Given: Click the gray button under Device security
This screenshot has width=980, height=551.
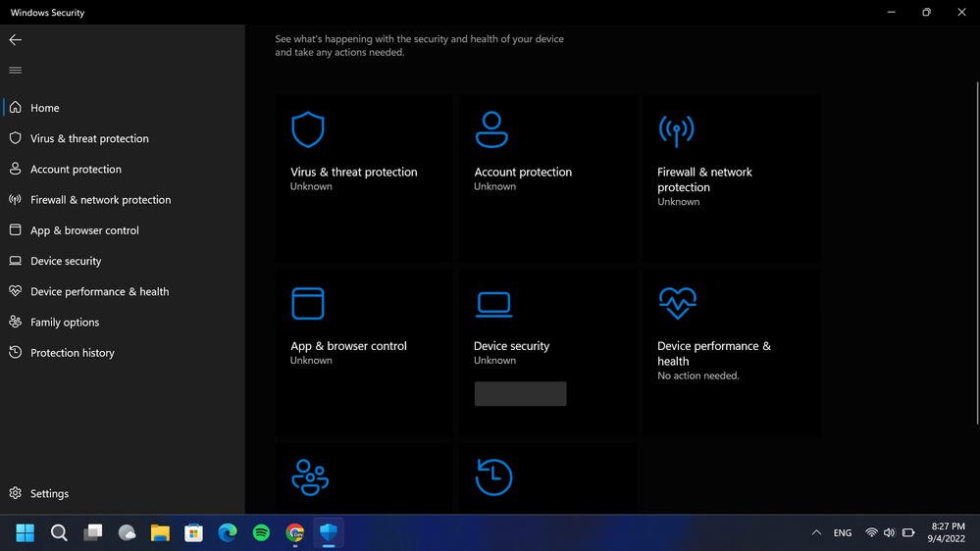Looking at the screenshot, I should 520,393.
